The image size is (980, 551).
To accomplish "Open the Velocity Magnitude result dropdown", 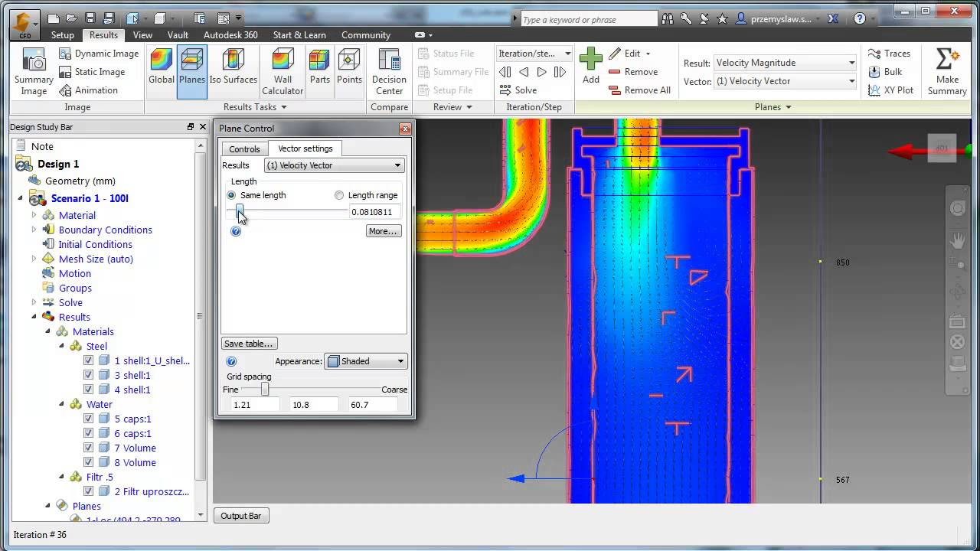I will (x=785, y=63).
